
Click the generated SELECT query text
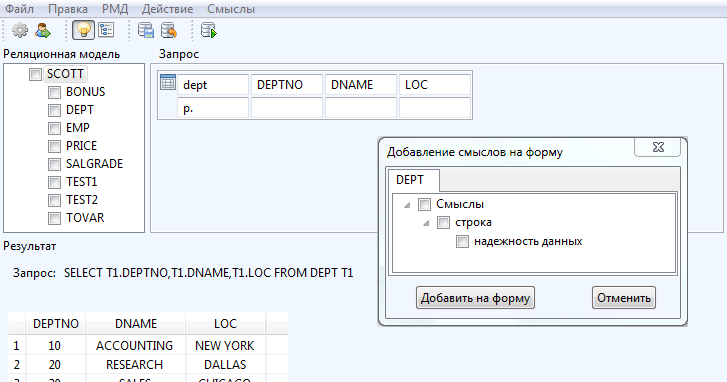[x=209, y=273]
